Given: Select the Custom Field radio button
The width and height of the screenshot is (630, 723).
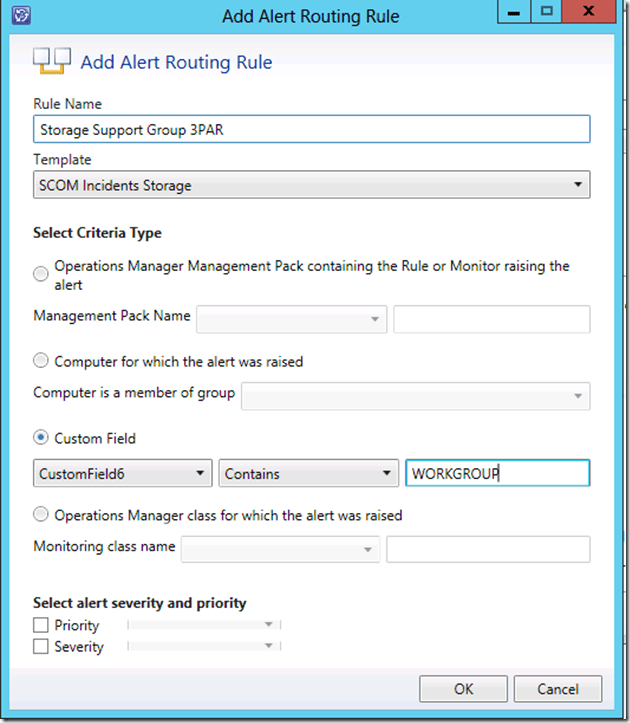Looking at the screenshot, I should [x=41, y=438].
